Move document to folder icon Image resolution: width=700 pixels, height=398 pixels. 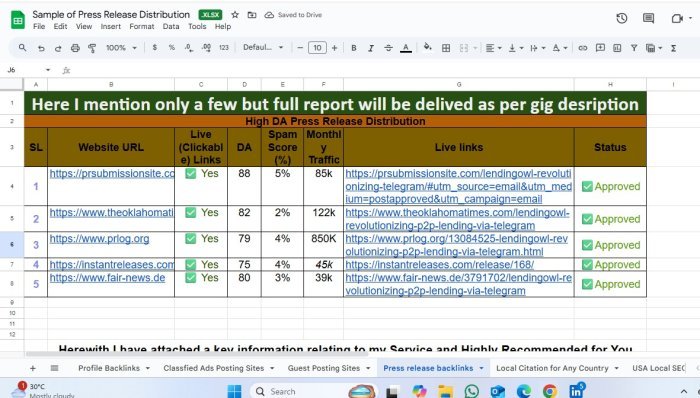click(252, 15)
